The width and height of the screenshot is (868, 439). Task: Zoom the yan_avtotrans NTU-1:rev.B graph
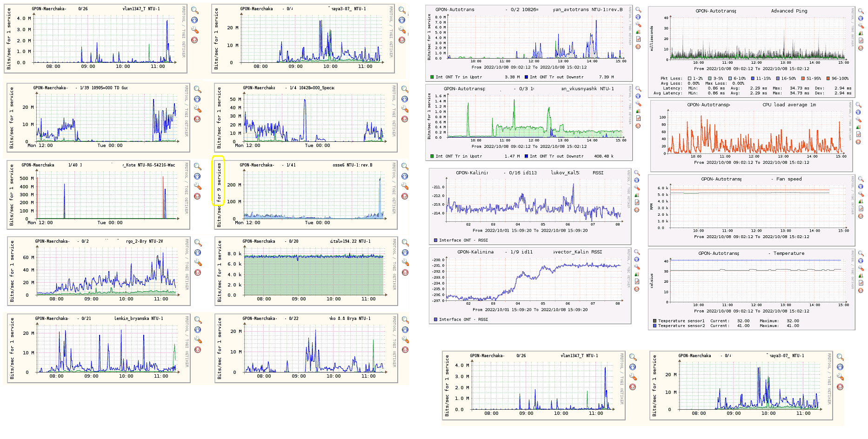[x=638, y=10]
